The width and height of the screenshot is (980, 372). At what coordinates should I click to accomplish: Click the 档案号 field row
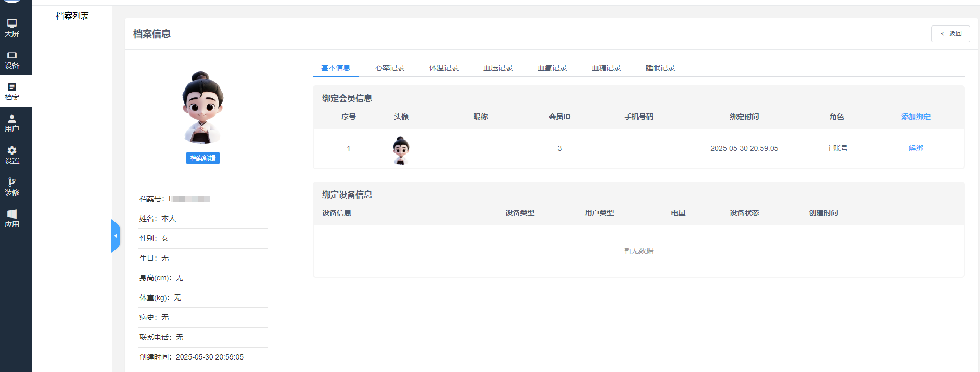tap(203, 199)
